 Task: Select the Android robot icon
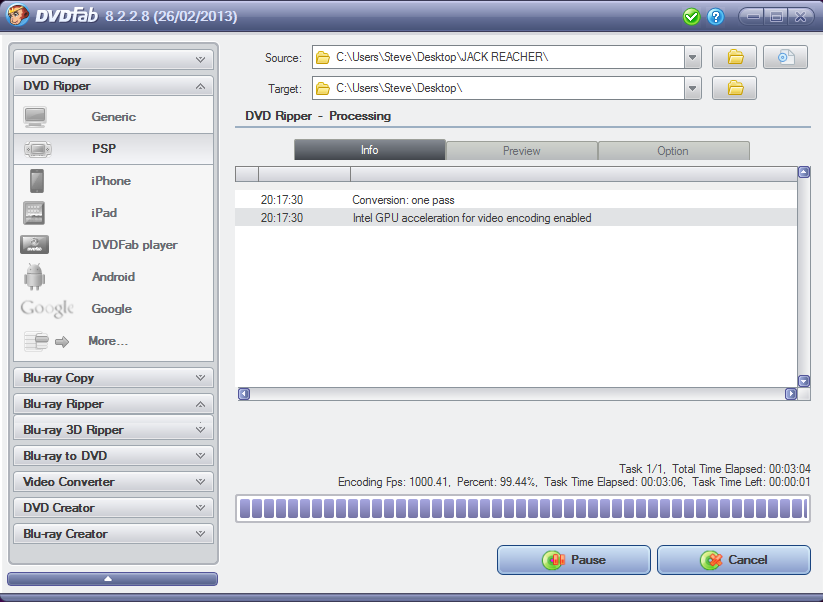[35, 277]
